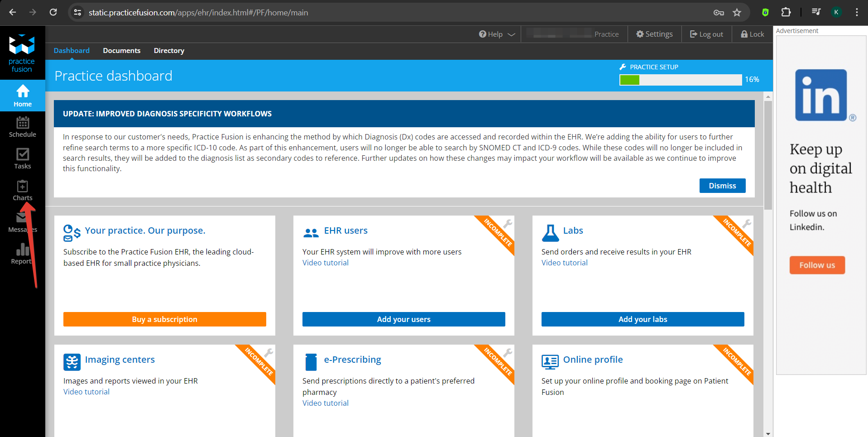Open the practice name dropdown
This screenshot has width=868, height=437.
(574, 34)
